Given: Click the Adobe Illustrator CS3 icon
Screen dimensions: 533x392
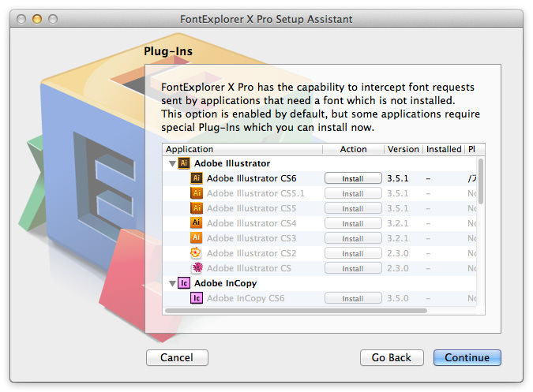Looking at the screenshot, I should tap(197, 238).
